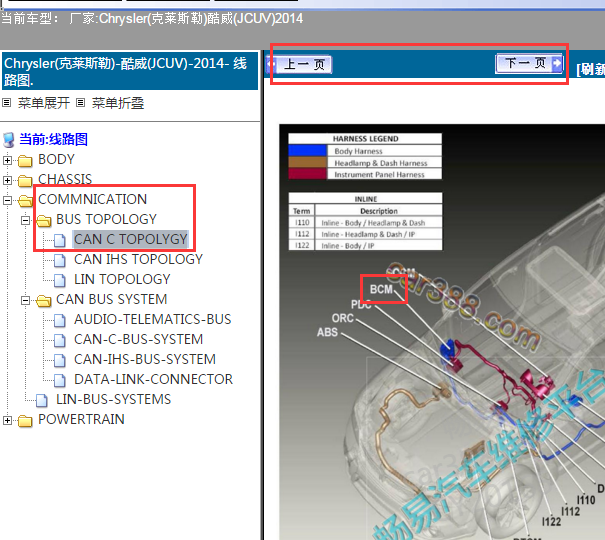605x540 pixels.
Task: Click the BCM label in diagram
Action: 381,289
